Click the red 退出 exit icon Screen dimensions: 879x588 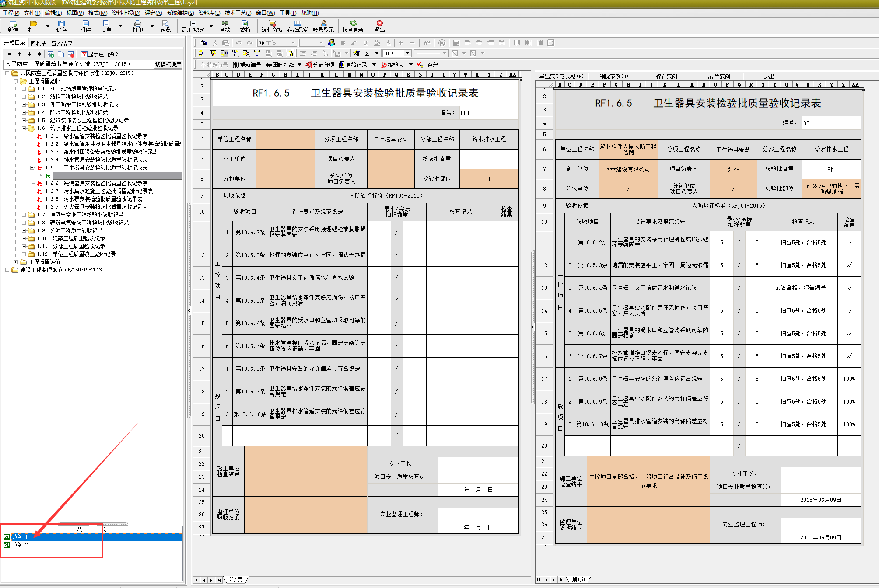pos(379,26)
